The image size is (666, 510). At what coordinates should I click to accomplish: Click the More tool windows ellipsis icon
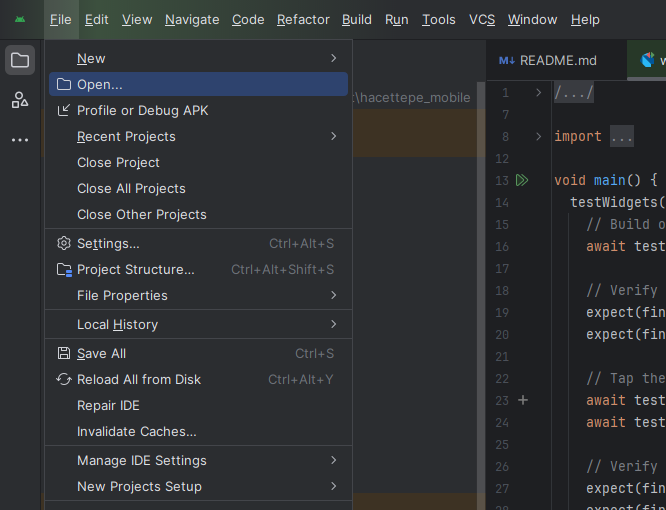20,140
